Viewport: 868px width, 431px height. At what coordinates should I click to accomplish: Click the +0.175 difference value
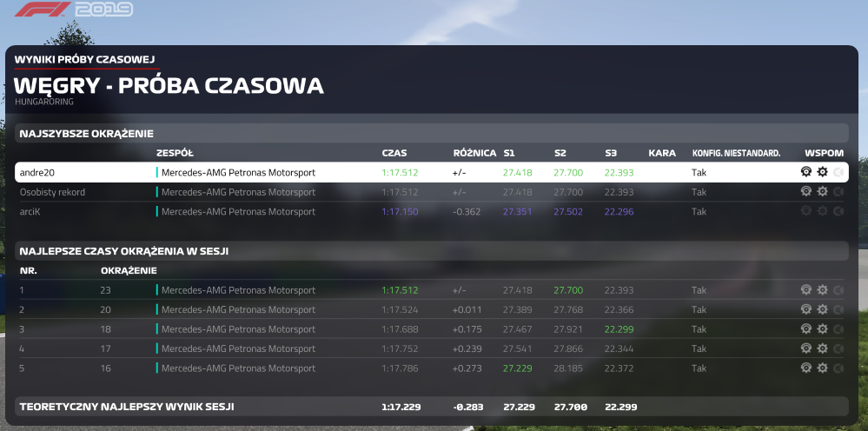tap(467, 329)
